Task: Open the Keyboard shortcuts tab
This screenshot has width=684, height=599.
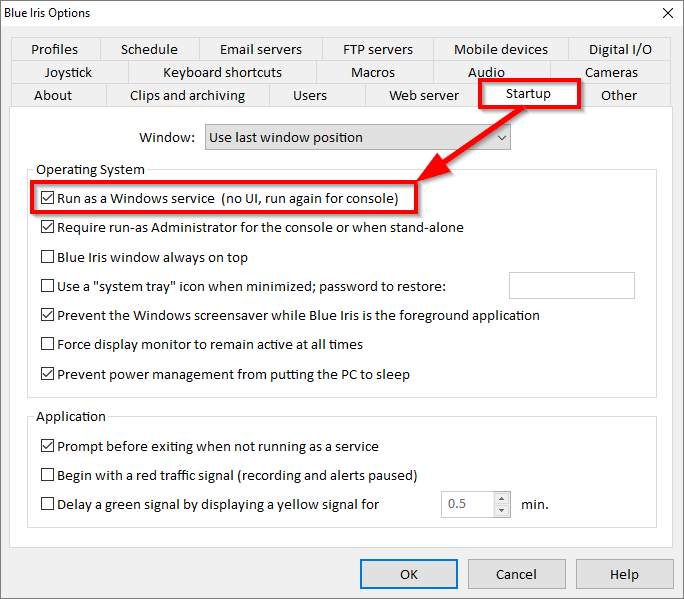Action: click(222, 72)
